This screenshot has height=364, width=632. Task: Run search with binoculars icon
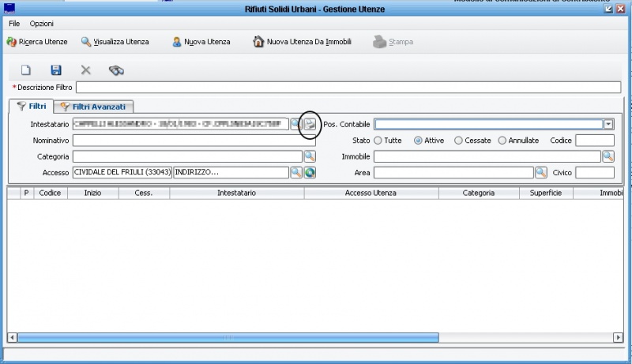coord(116,70)
